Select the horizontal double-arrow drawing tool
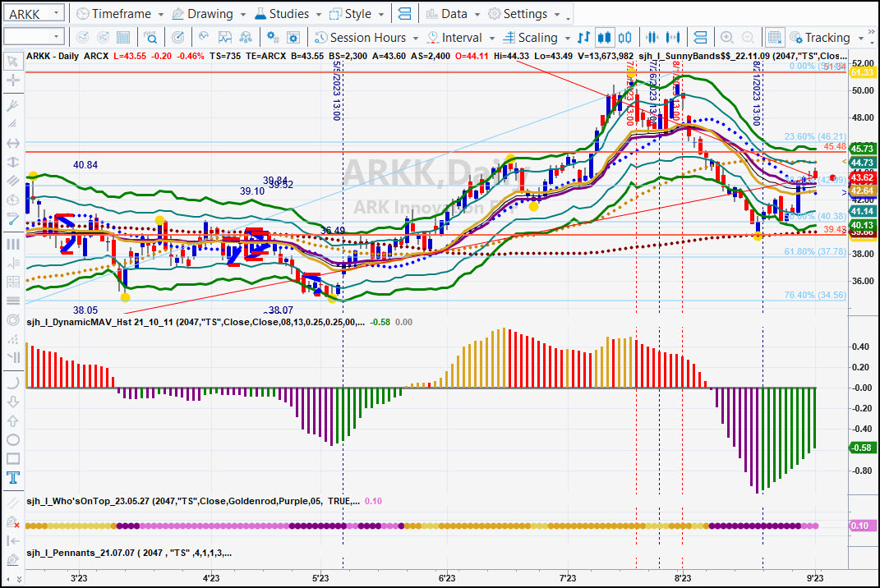The height and width of the screenshot is (588, 880). (x=12, y=143)
